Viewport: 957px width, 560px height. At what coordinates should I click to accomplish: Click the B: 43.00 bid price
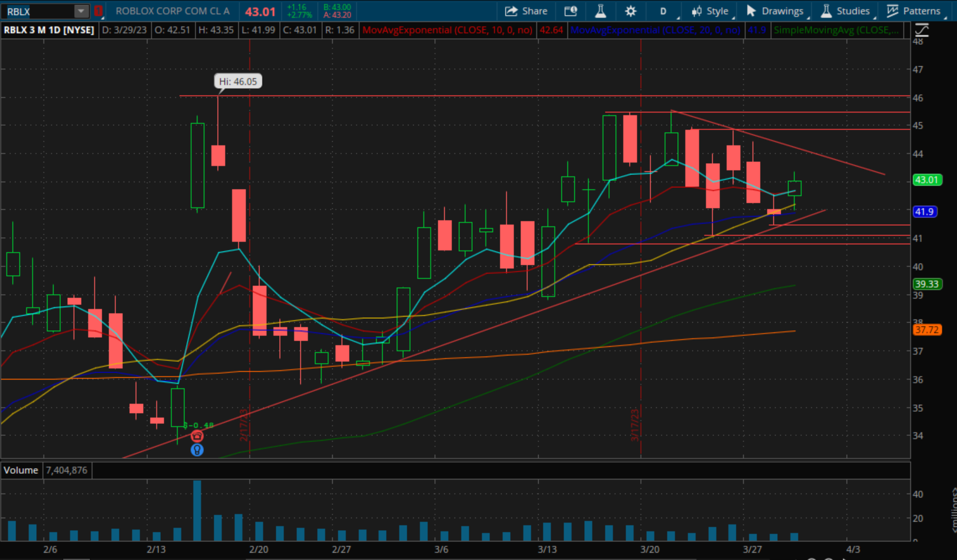point(337,7)
